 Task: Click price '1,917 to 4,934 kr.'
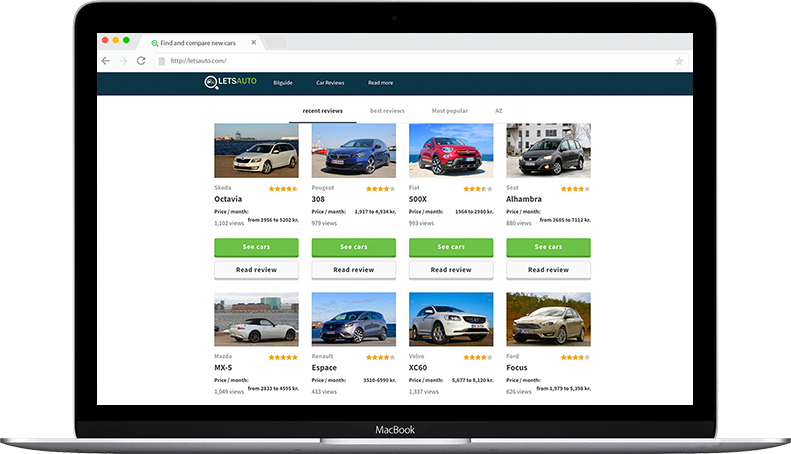[375, 212]
